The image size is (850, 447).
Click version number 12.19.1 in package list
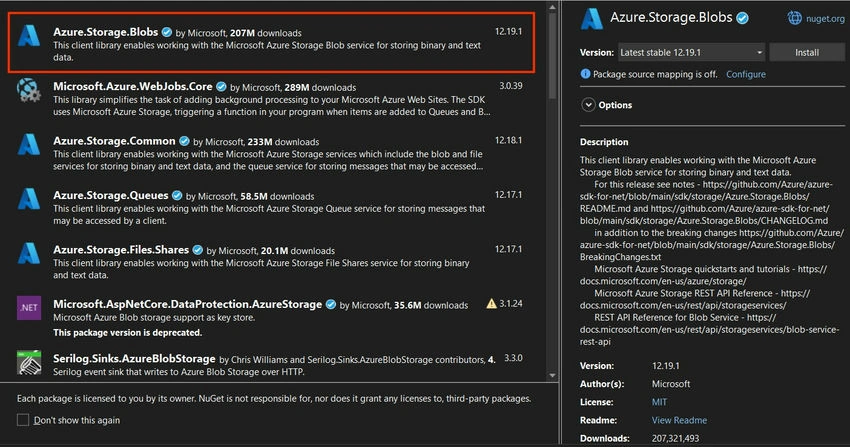point(508,31)
